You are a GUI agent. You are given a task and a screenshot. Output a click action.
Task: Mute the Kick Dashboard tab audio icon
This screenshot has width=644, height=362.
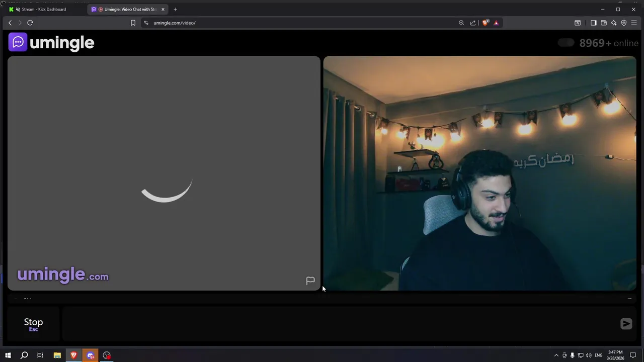coord(18,9)
